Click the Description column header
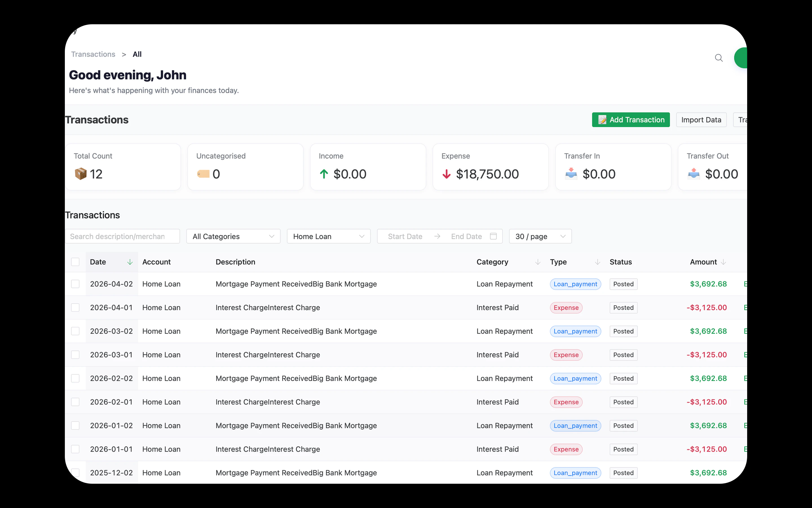812x508 pixels. (235, 262)
